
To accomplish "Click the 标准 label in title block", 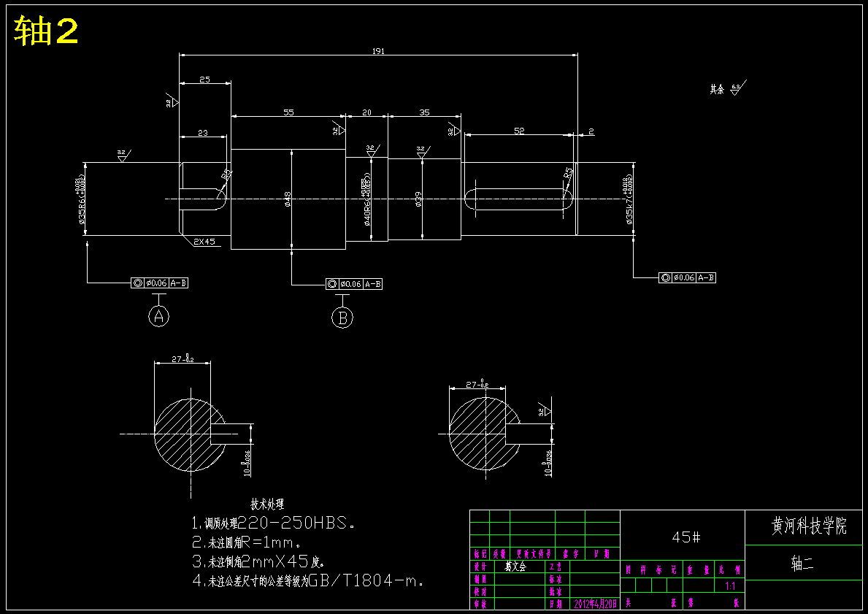I will click(556, 579).
